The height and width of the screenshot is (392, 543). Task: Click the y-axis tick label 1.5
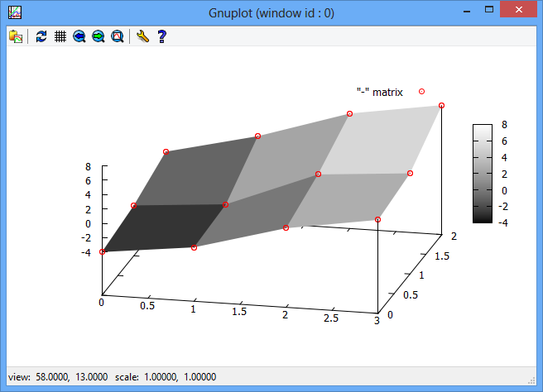442,256
